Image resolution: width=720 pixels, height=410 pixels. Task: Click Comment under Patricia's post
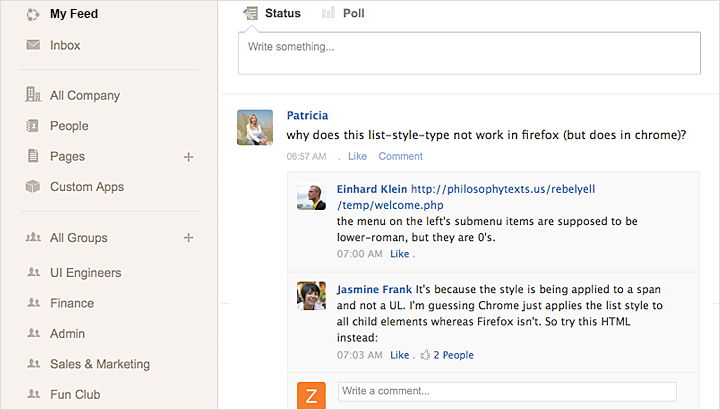400,156
